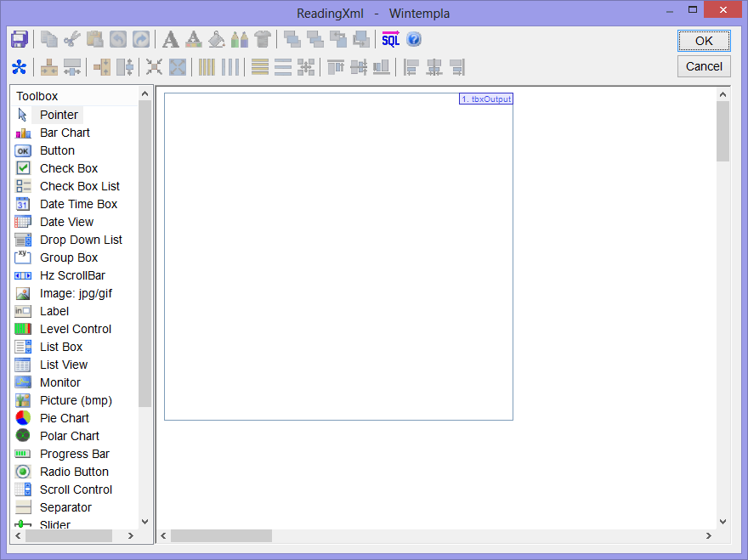
Task: Select Image: jpg/gif control
Action: (76, 293)
